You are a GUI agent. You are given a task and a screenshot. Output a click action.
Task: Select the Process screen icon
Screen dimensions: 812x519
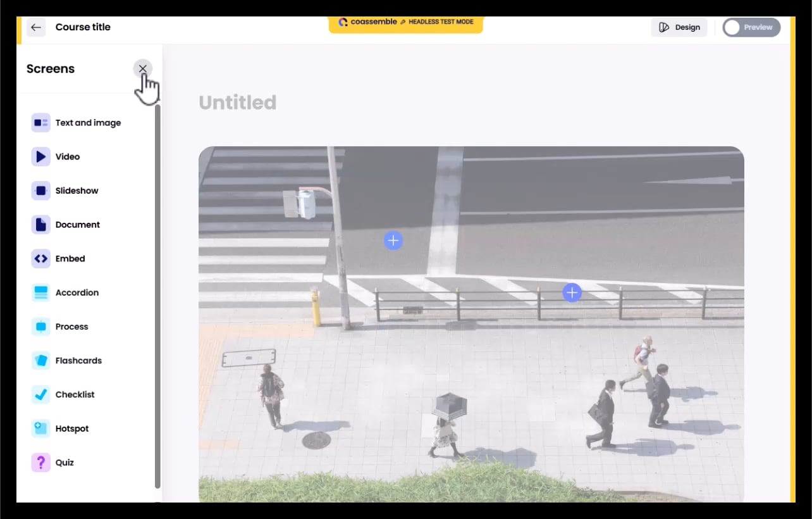pos(41,327)
